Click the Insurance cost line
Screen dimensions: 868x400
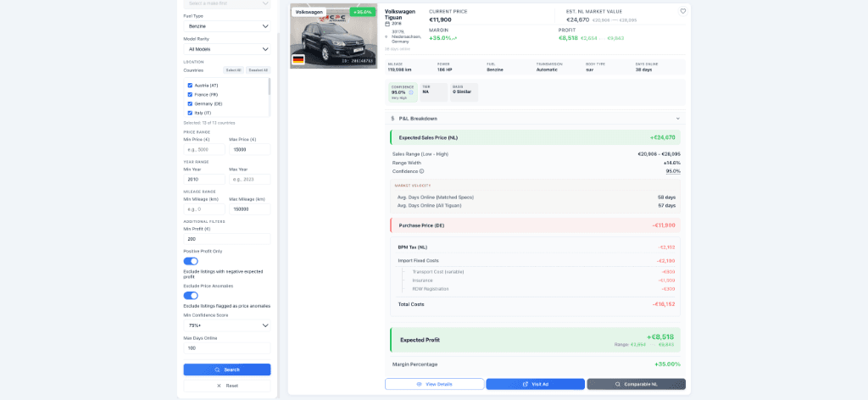point(542,281)
